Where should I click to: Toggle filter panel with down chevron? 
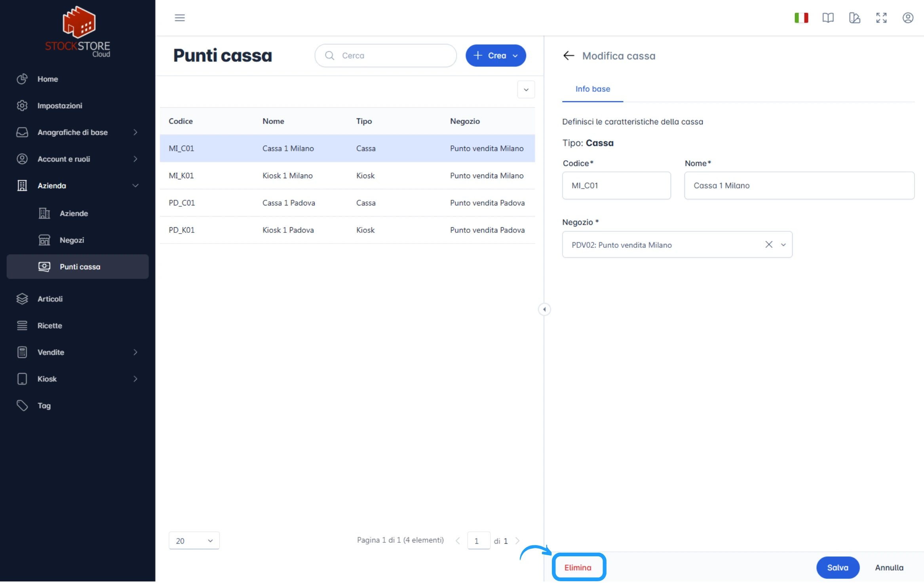526,89
